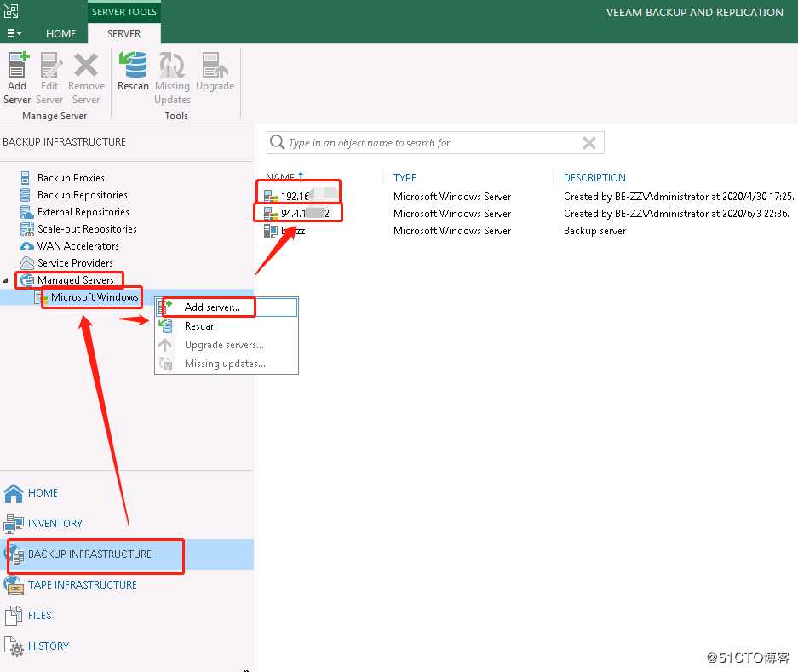Choose Rescan from the context menu

[227, 326]
